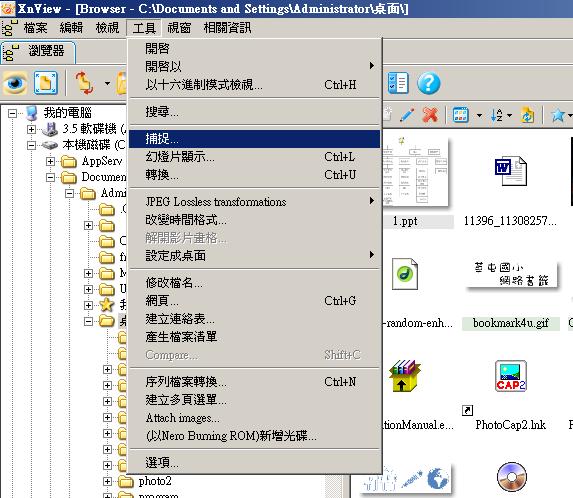Click the rotate arrows refresh icon
Image resolution: width=573 pixels, height=498 pixels.
(84, 83)
